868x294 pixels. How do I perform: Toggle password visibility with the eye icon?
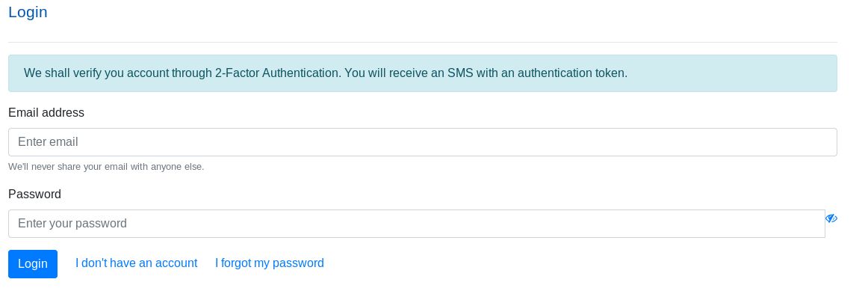tap(831, 218)
